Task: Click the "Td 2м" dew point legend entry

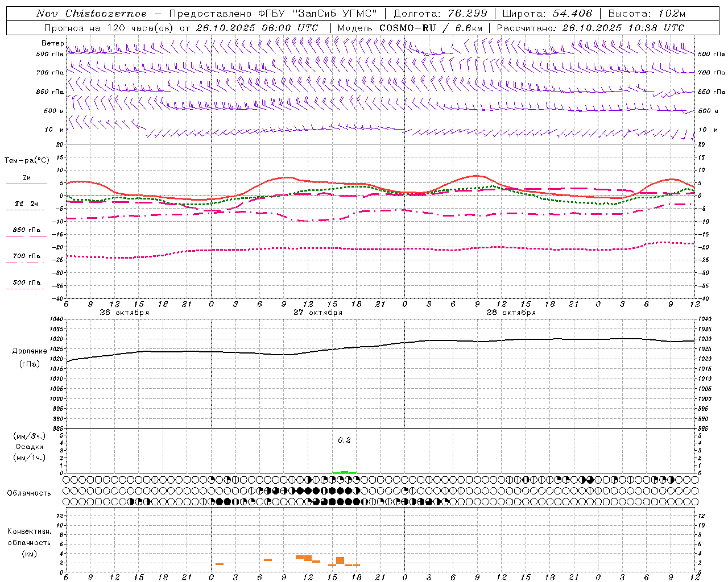Action: 26,203
